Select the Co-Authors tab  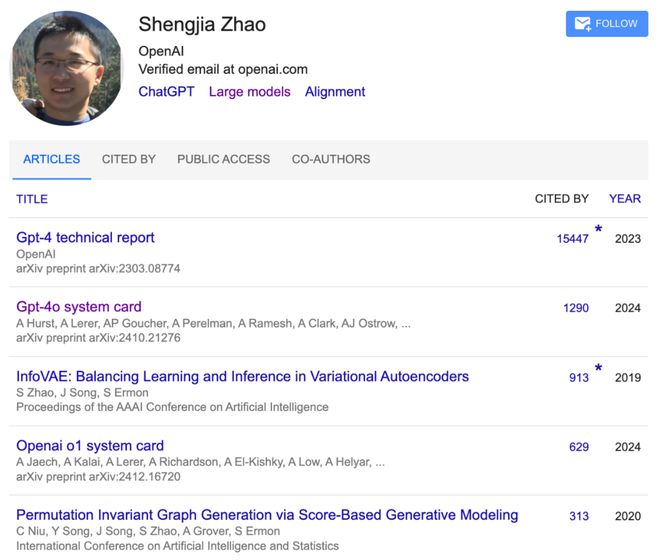(331, 159)
